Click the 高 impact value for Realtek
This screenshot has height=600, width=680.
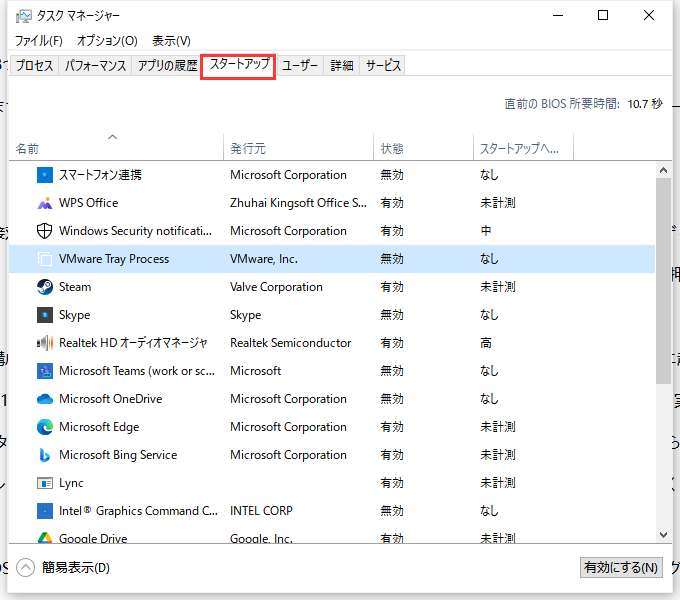tap(486, 343)
